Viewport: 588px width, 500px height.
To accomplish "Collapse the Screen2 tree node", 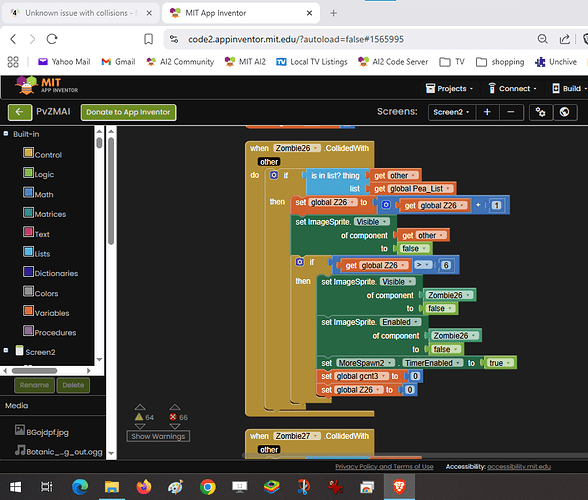I will [6, 350].
